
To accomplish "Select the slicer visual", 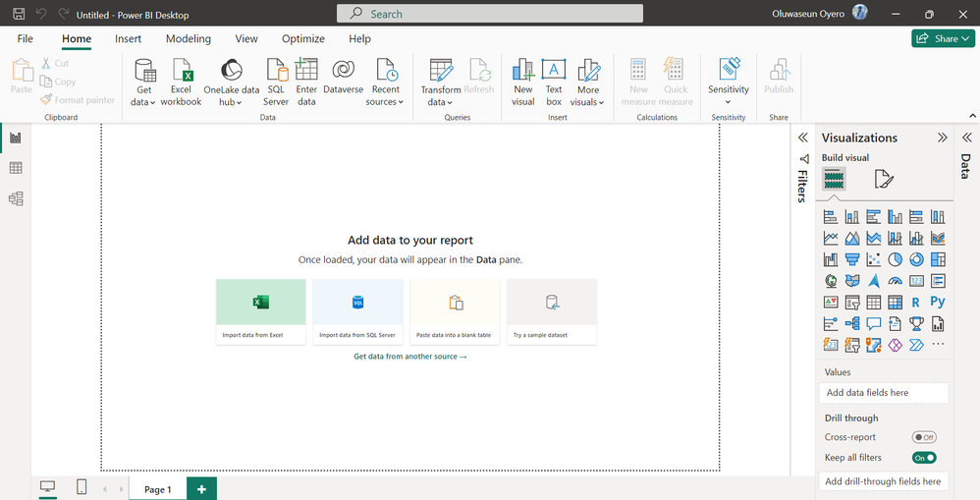I will tap(852, 303).
